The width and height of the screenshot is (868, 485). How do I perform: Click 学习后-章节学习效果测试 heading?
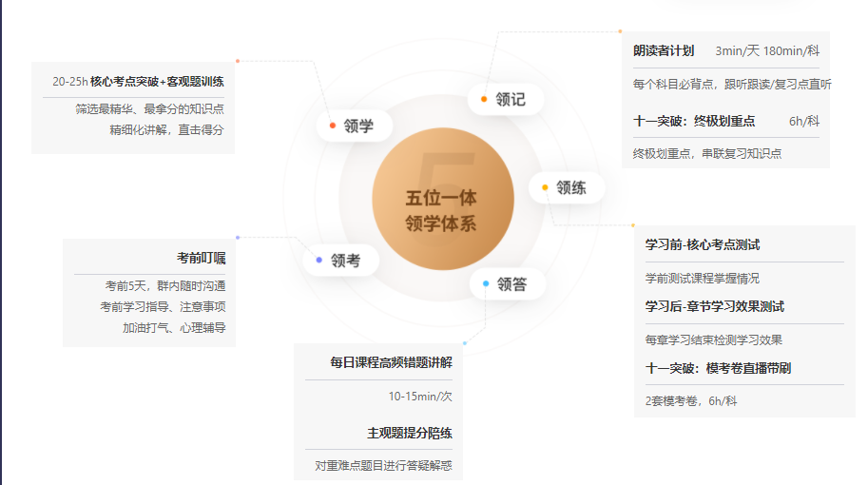click(714, 306)
